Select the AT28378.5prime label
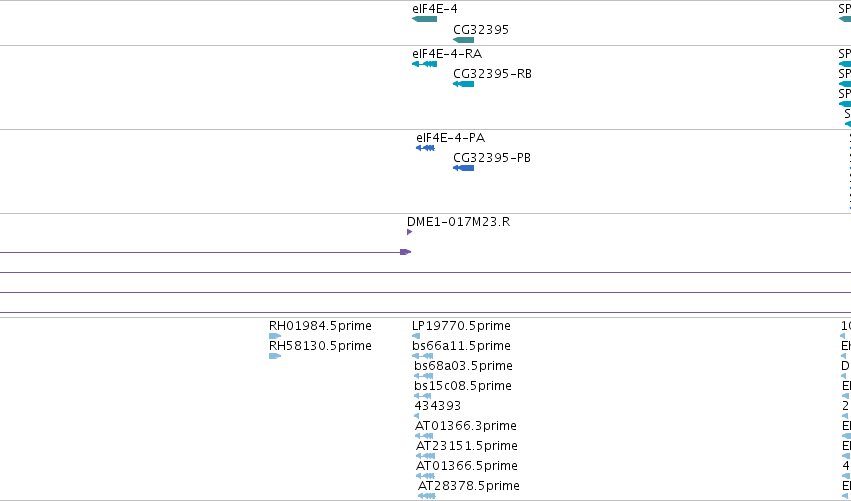 [469, 485]
